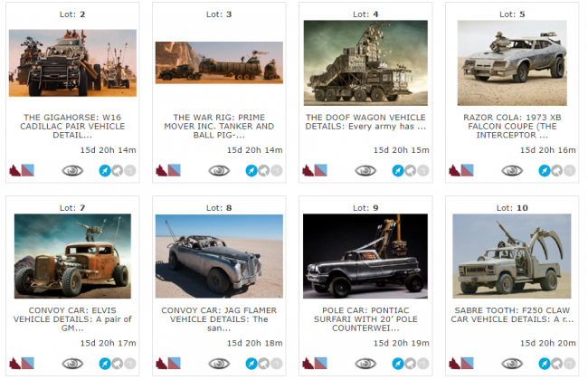This screenshot has height=380, width=588.
Task: View the Jag Flamer convoy car photo
Action: (219, 256)
